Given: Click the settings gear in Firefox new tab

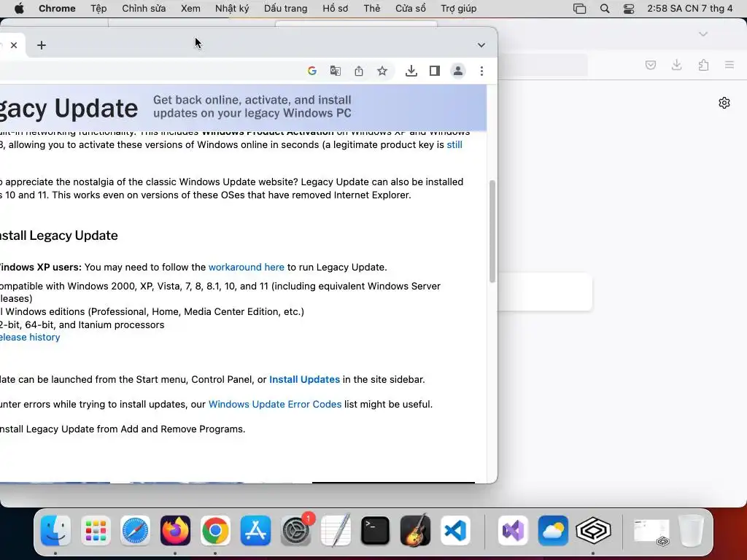Looking at the screenshot, I should coord(724,103).
